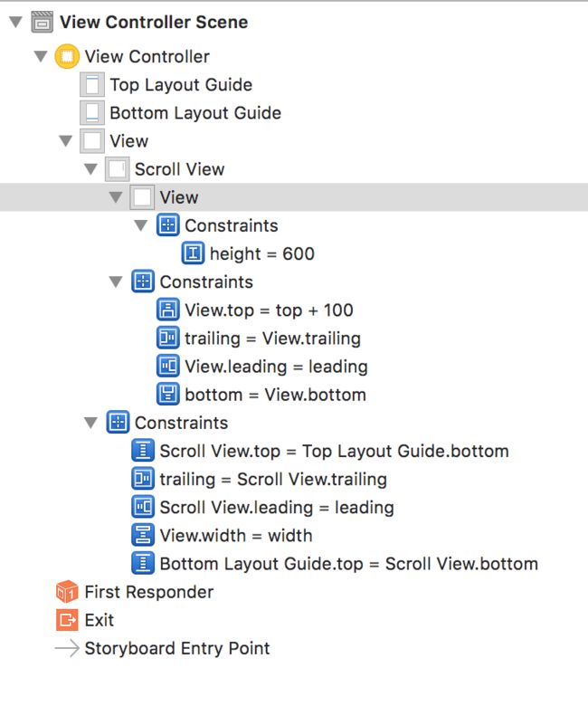Collapse the highlighted View disclosure triangle
The image size is (588, 706).
tap(116, 197)
